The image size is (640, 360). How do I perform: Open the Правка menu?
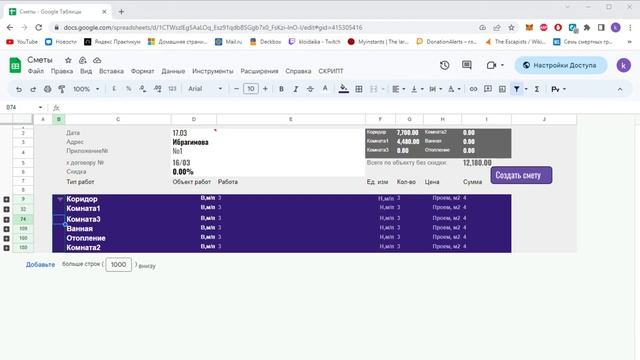[62, 71]
